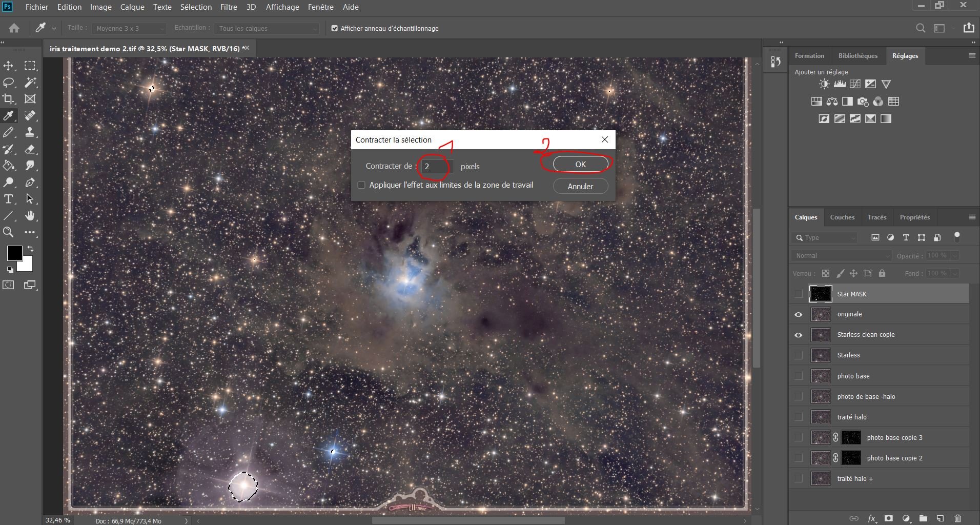Enable Appliquer l'effet aux limites checkbox
Image resolution: width=980 pixels, height=525 pixels.
[361, 185]
